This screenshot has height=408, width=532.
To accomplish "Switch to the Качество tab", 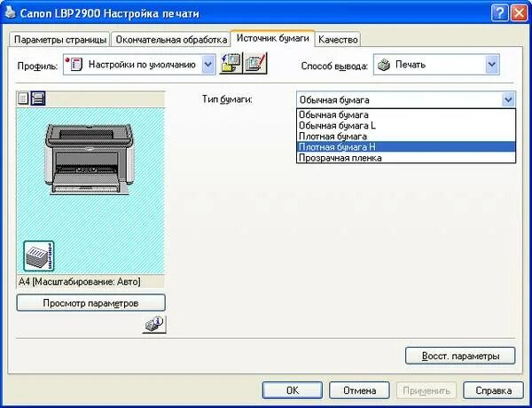I will (338, 40).
